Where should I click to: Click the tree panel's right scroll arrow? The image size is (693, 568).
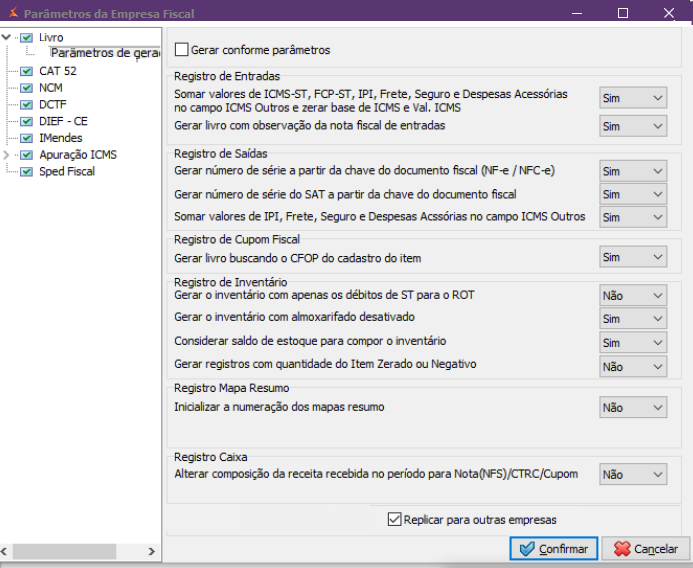(152, 551)
